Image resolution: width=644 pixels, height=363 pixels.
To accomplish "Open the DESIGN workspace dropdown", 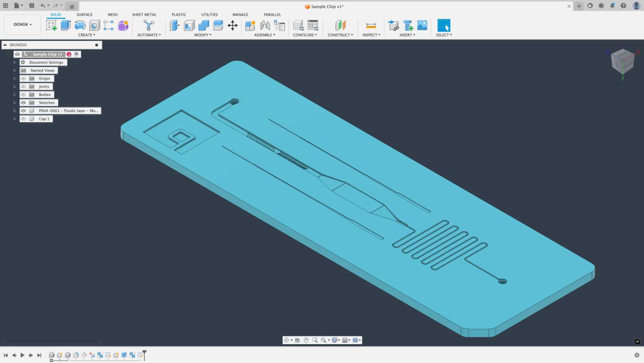I will click(x=22, y=24).
